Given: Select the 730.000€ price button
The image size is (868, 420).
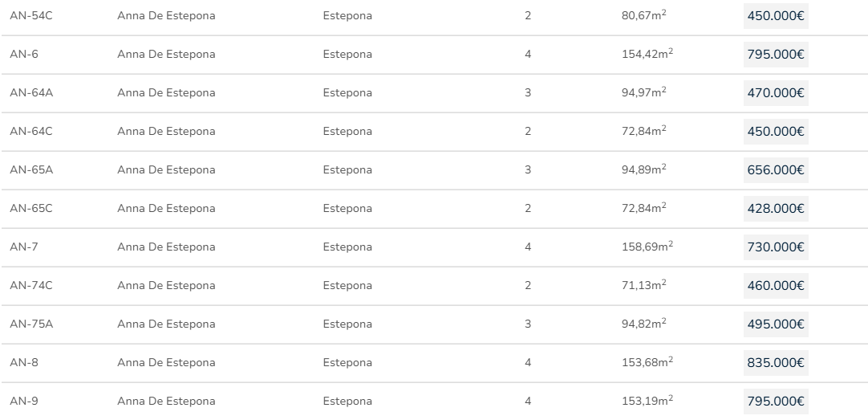Looking at the screenshot, I should (775, 247).
